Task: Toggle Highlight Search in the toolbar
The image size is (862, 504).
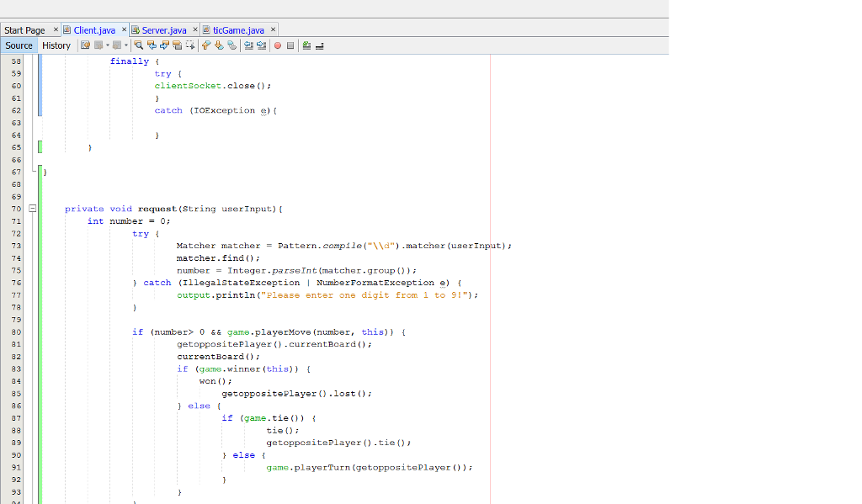Action: tap(178, 45)
